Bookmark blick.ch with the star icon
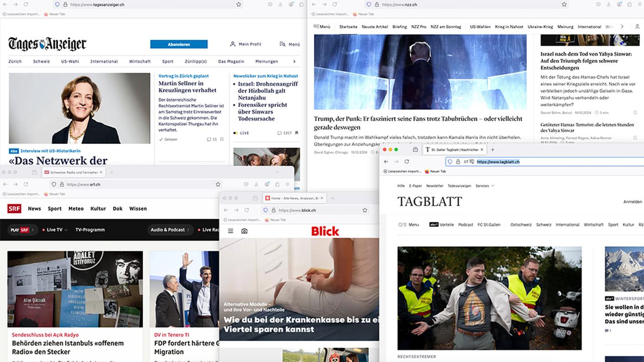Image resolution: width=644 pixels, height=362 pixels. pos(365,210)
